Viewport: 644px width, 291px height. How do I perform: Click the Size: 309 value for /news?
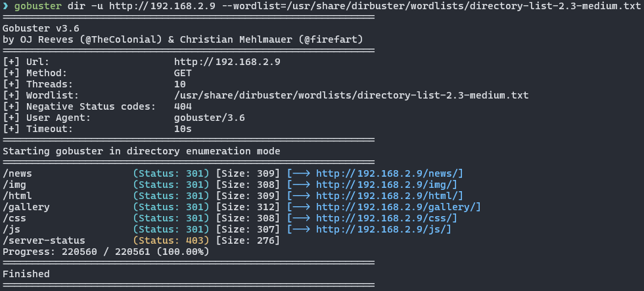(x=248, y=173)
